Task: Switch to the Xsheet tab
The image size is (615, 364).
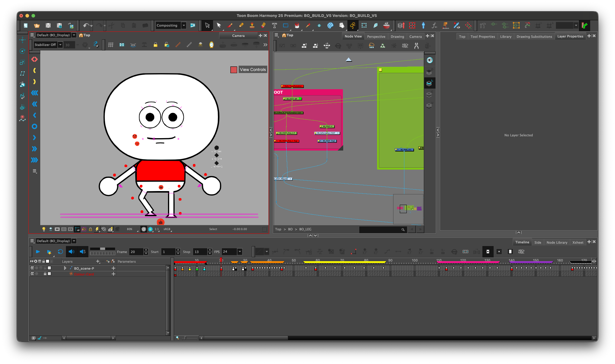Action: click(x=577, y=242)
